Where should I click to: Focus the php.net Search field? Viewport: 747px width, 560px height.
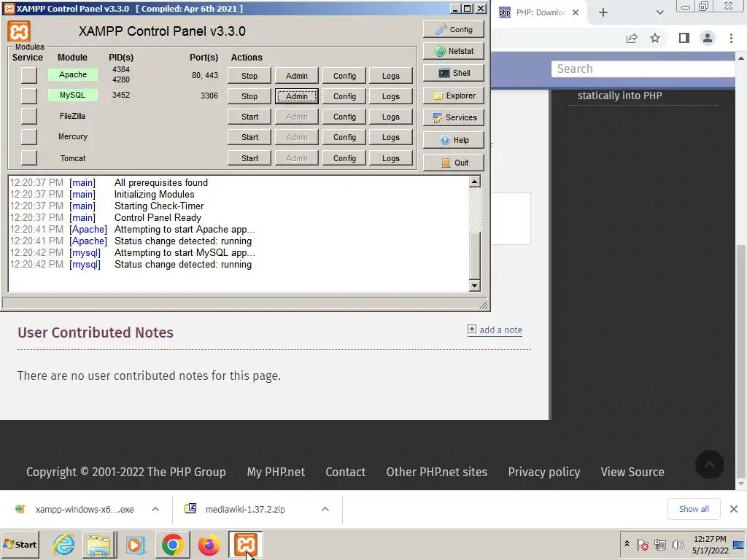click(643, 69)
